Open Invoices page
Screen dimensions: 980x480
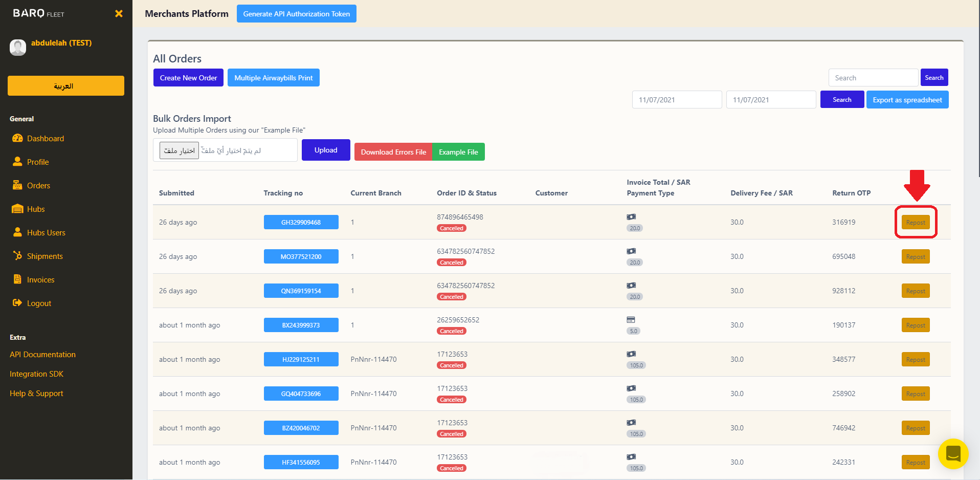[40, 279]
